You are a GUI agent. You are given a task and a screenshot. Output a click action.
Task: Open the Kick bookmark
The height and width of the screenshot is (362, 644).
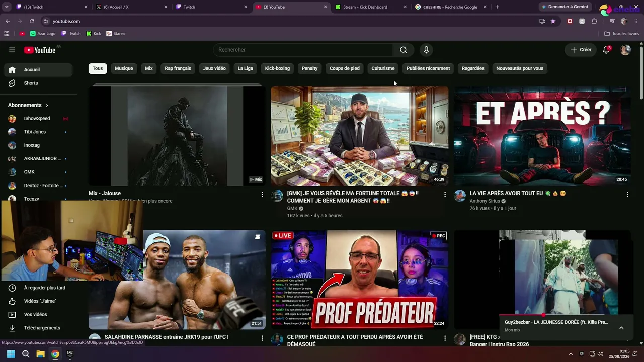click(94, 34)
